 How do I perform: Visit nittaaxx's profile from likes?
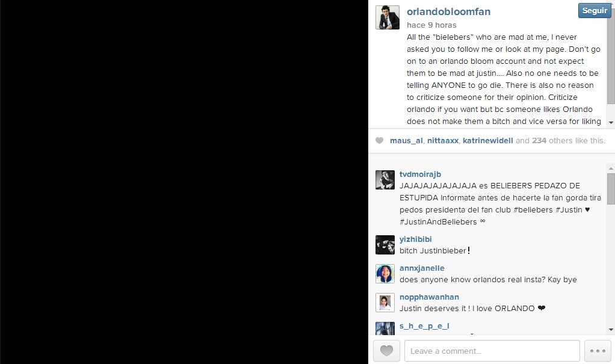coord(443,140)
